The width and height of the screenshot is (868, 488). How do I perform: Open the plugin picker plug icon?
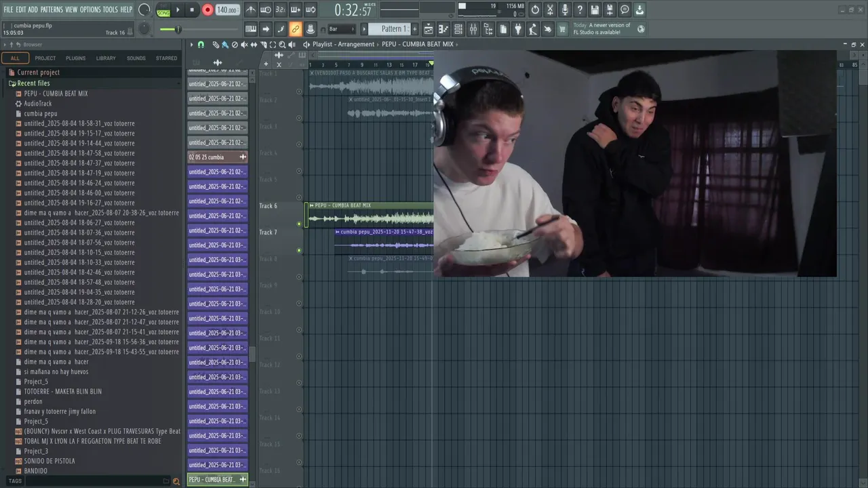click(518, 29)
